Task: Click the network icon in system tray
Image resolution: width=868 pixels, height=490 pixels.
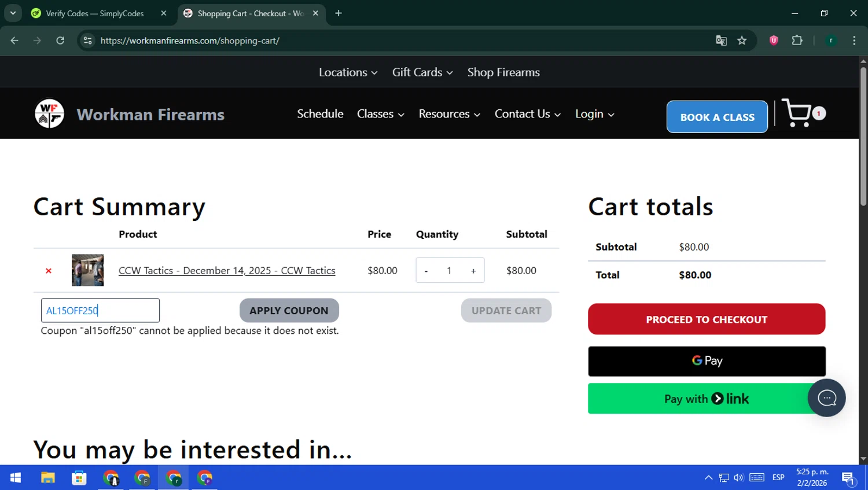Action: tap(724, 478)
